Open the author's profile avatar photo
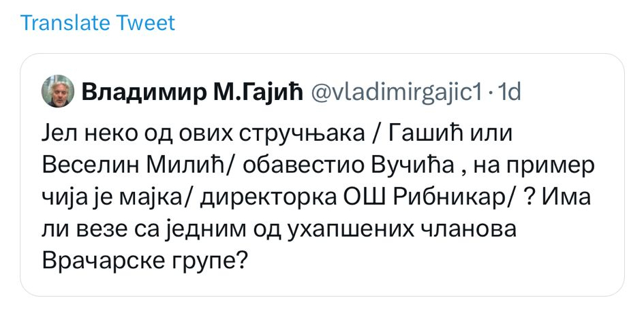Screen dimensions: 644x313 coord(58,91)
